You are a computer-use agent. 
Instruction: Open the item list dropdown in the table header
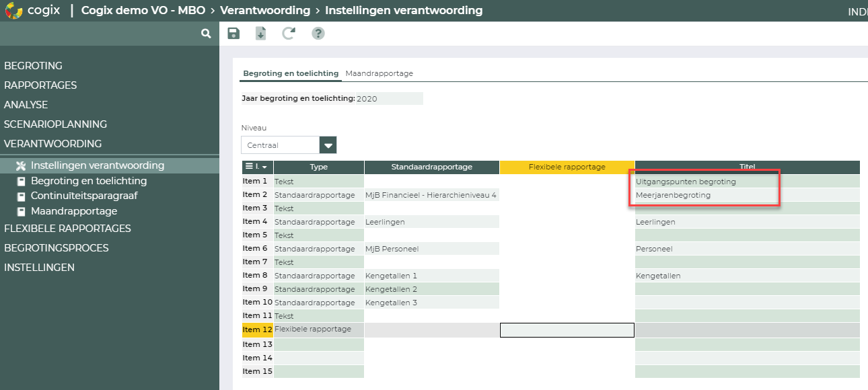click(x=256, y=167)
